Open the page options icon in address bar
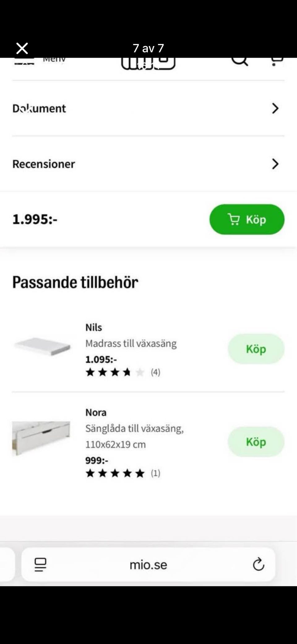The height and width of the screenshot is (644, 297). pyautogui.click(x=41, y=564)
